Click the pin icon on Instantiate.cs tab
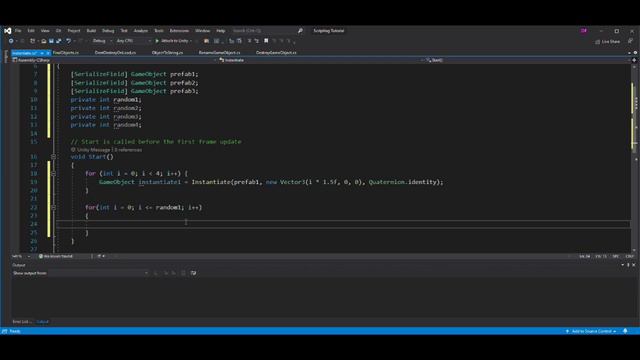Image resolution: width=640 pixels, height=360 pixels. (42, 53)
